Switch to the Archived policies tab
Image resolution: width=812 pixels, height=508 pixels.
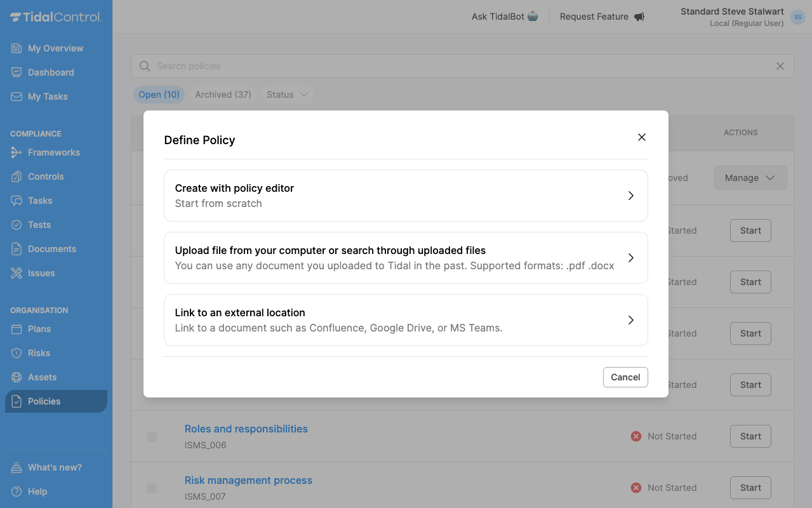pos(223,94)
